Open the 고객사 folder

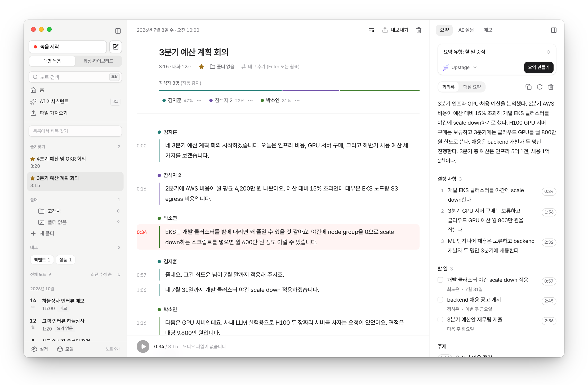pos(75,211)
